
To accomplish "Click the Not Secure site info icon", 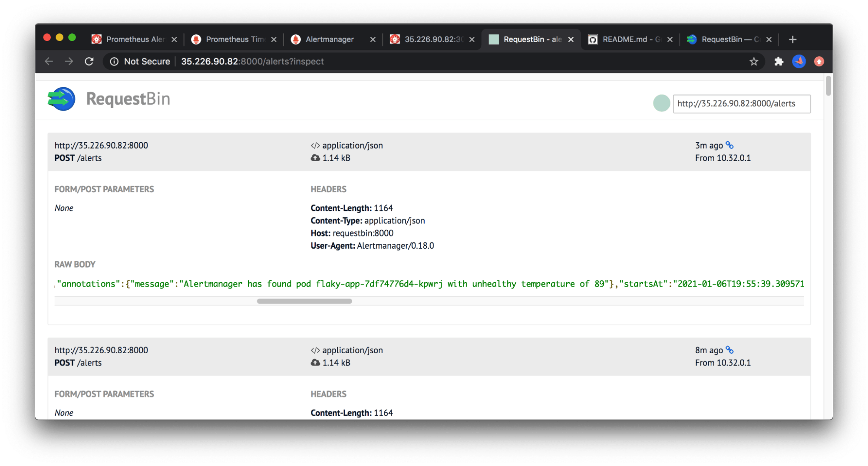I will (114, 62).
